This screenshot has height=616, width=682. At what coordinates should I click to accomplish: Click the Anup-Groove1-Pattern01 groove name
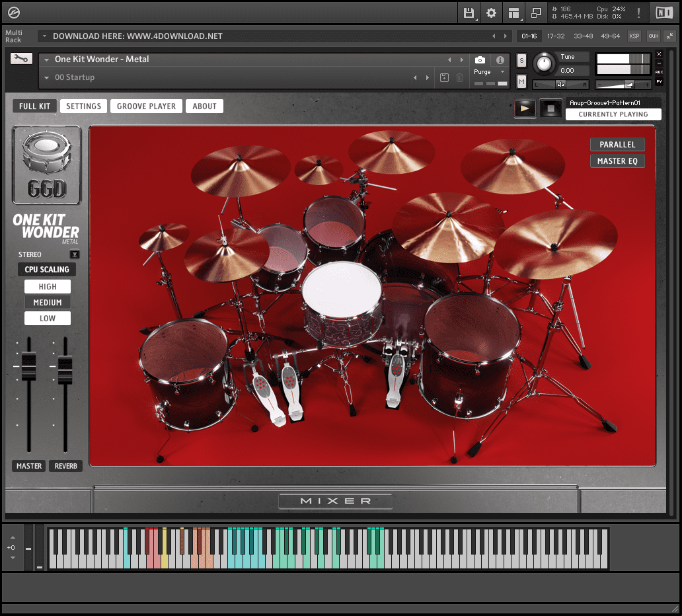605,103
